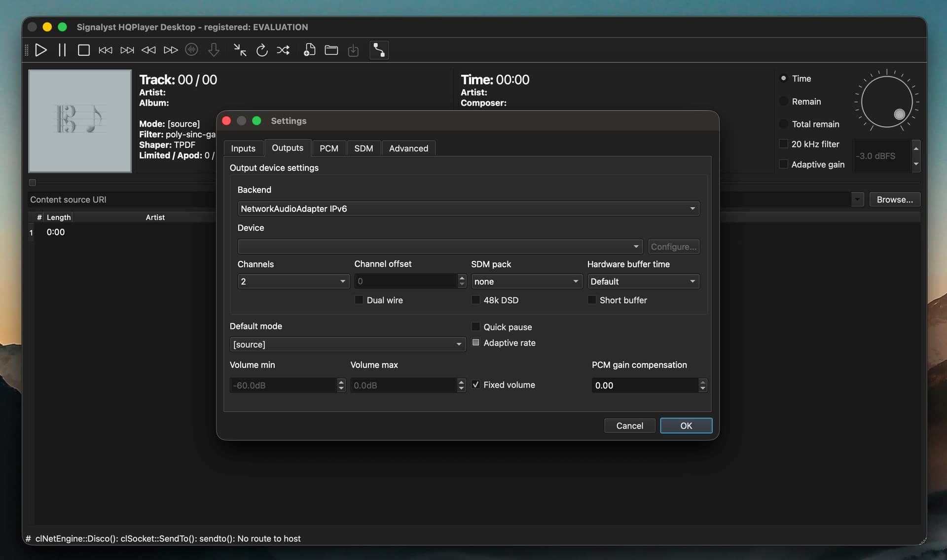The image size is (947, 560).
Task: Click the OK button
Action: [686, 425]
